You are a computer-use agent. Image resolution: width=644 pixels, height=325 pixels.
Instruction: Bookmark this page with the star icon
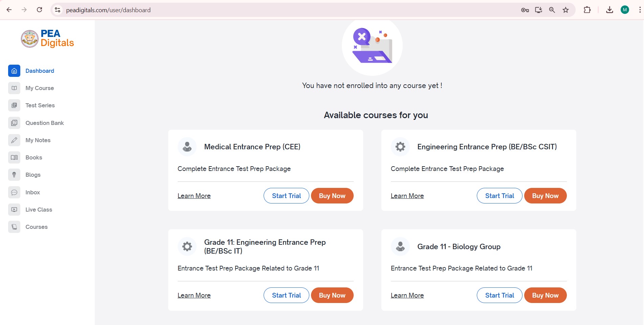point(565,10)
